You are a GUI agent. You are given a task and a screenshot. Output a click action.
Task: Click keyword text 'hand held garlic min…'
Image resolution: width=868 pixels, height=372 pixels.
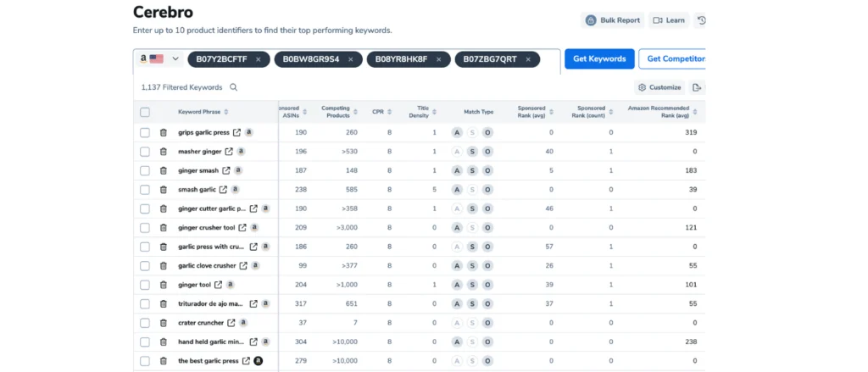click(x=211, y=342)
